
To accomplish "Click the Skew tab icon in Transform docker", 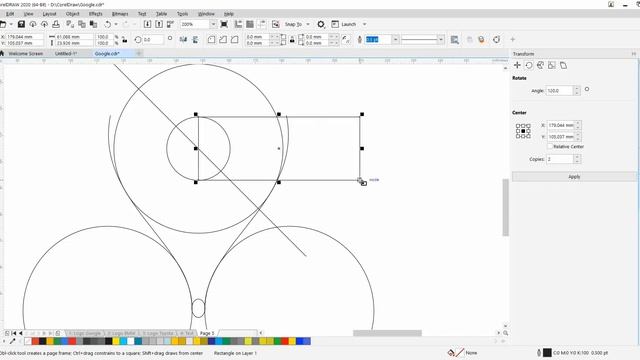I will point(563,65).
